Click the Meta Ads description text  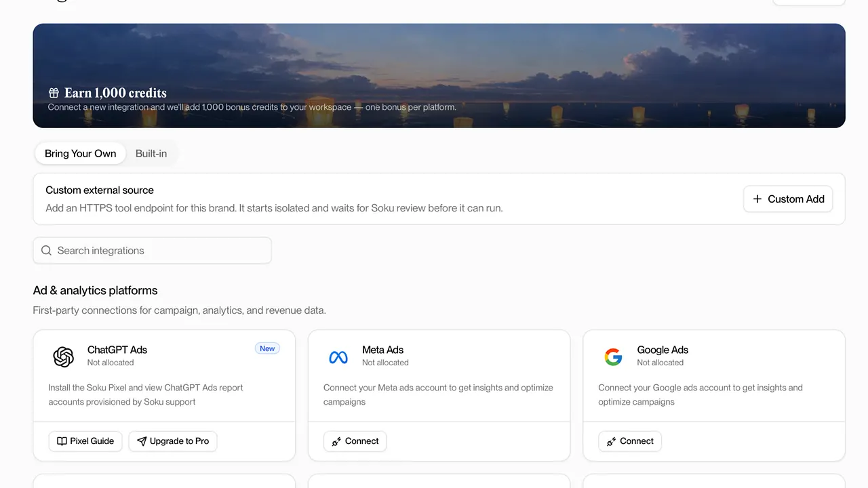(438, 394)
